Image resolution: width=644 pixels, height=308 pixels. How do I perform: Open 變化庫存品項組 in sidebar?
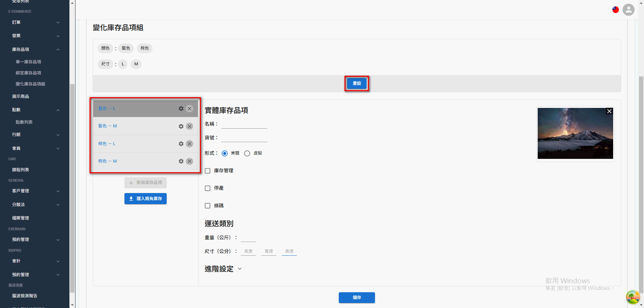[31, 84]
